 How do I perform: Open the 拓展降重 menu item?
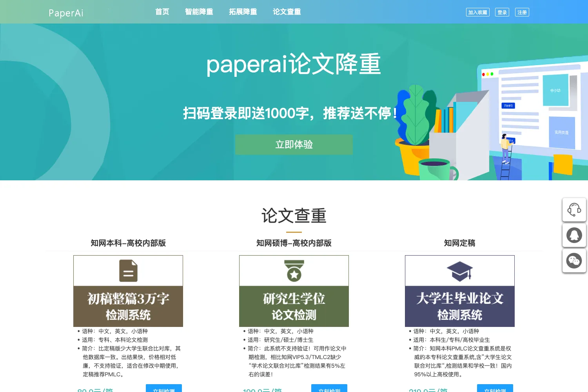click(x=243, y=12)
